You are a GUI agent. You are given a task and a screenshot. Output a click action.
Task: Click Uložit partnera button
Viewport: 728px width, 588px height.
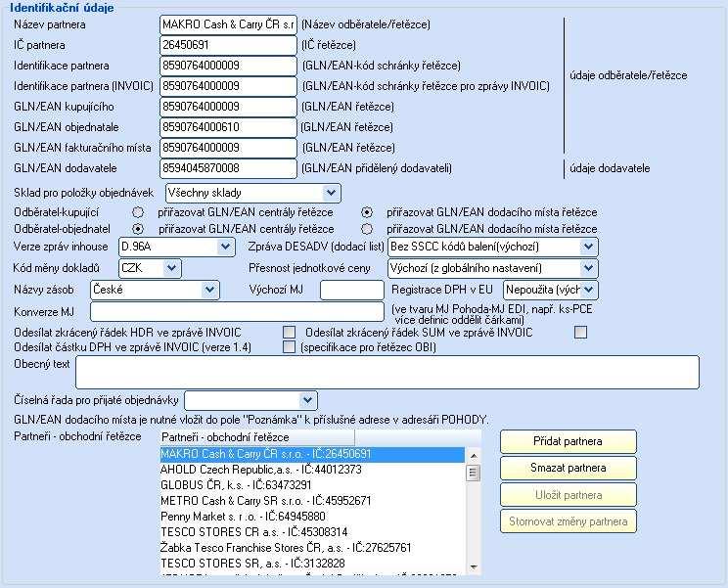pos(569,495)
